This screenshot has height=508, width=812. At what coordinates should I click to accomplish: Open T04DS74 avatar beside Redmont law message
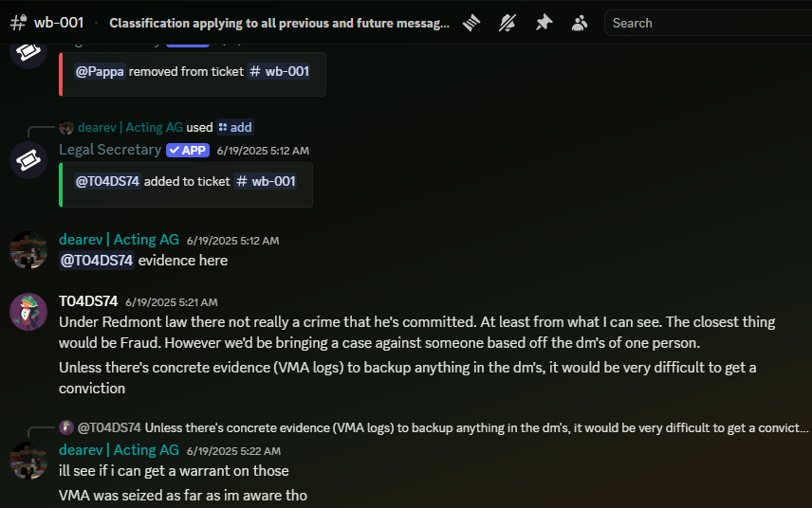(x=28, y=312)
